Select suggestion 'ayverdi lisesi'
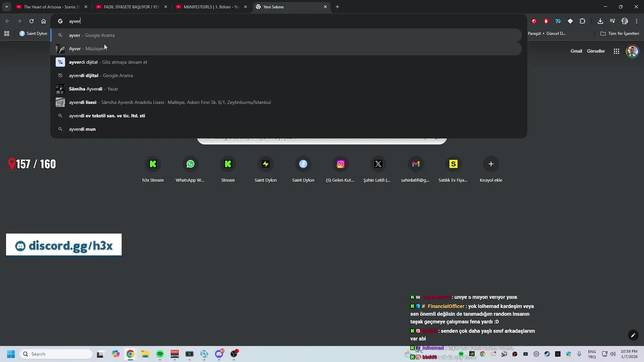 pyautogui.click(x=286, y=102)
